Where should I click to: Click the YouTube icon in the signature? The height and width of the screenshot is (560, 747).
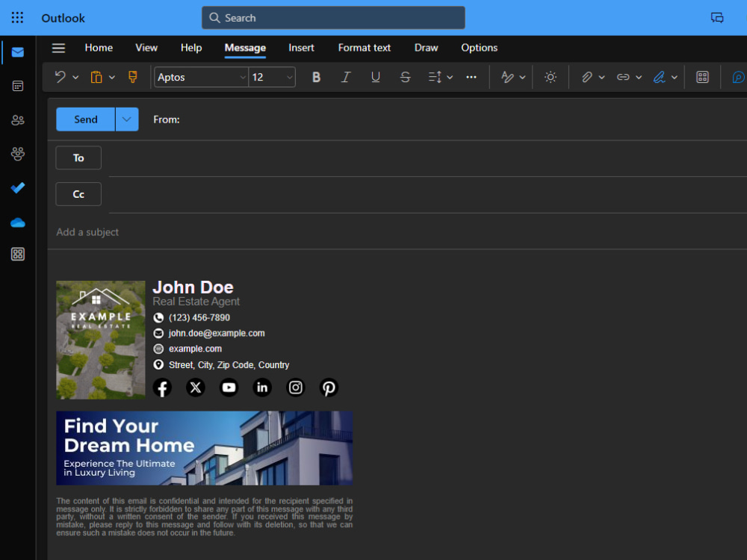coord(229,388)
